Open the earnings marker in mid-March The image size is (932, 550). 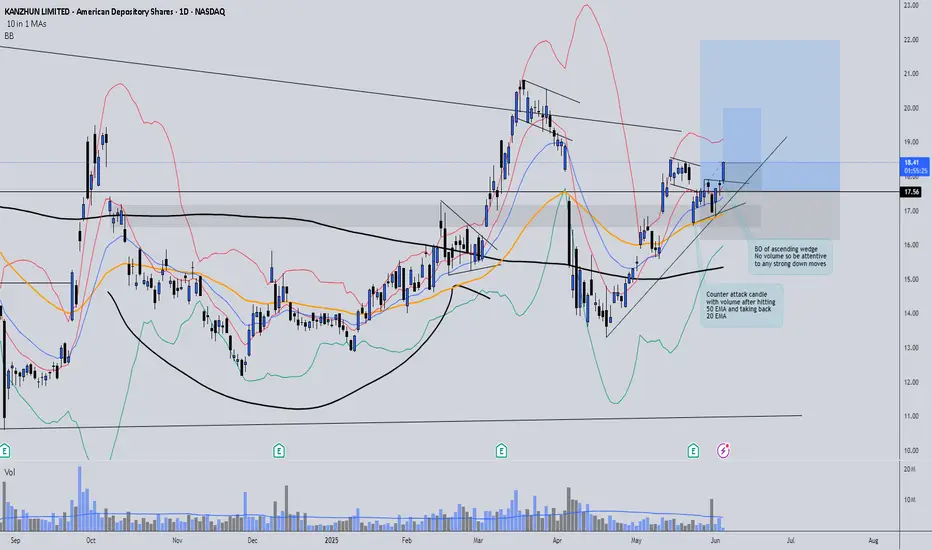click(501, 451)
